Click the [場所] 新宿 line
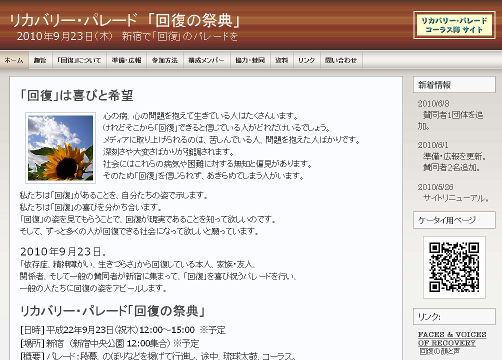 tap(109, 343)
